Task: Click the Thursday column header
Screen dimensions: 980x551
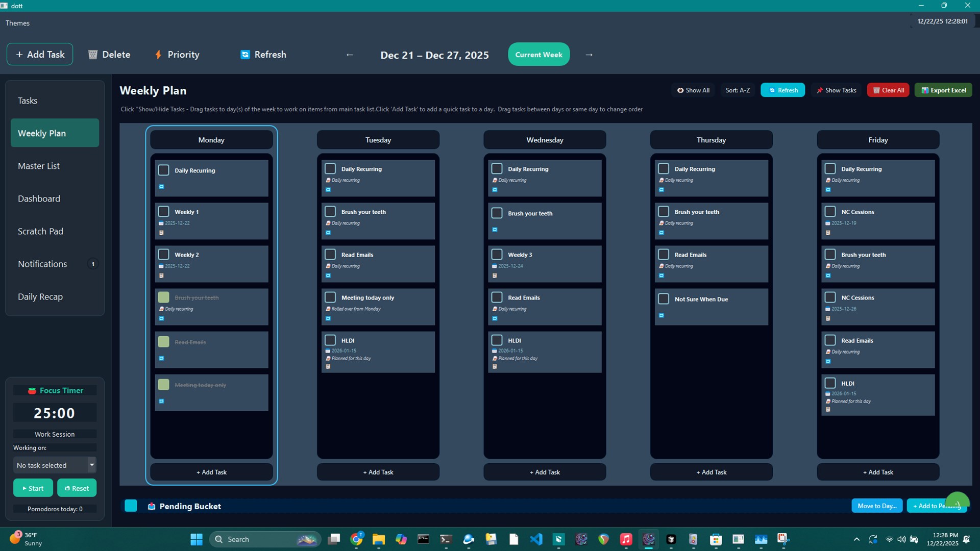Action: click(x=711, y=140)
